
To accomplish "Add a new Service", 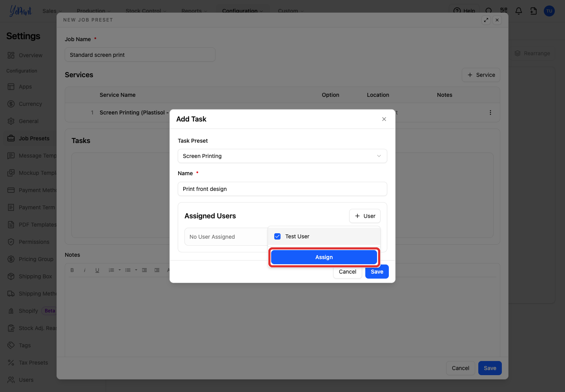I will click(481, 75).
